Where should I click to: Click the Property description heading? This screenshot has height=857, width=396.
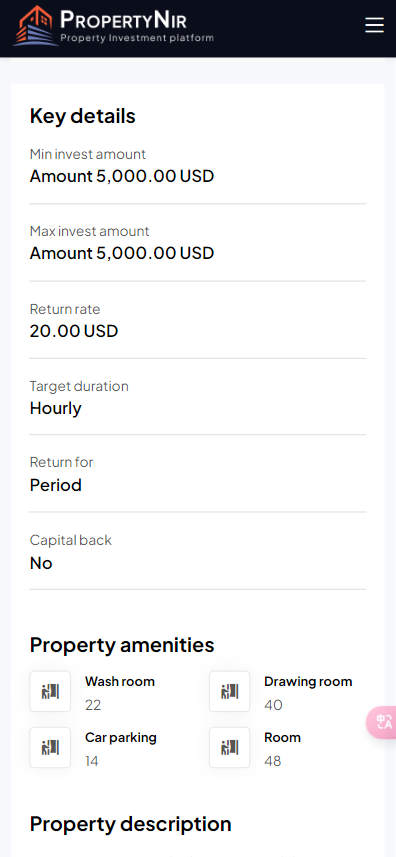[x=131, y=824]
